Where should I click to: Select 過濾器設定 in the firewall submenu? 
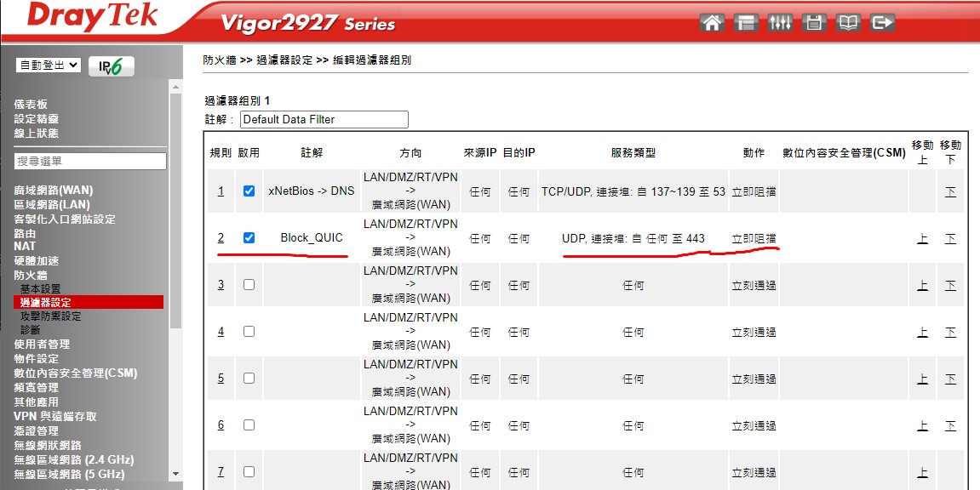[46, 302]
